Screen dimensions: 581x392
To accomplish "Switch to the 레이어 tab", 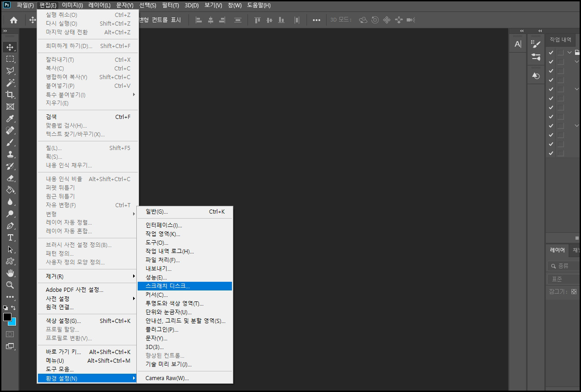I will [x=557, y=250].
